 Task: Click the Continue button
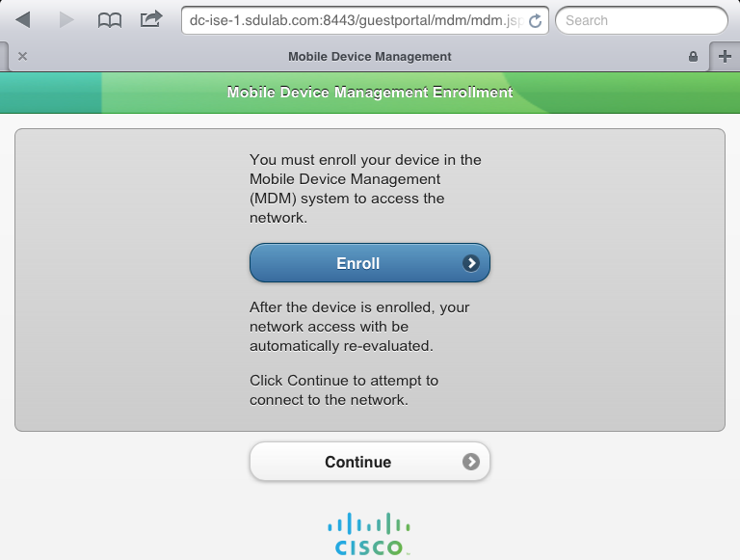[x=370, y=462]
